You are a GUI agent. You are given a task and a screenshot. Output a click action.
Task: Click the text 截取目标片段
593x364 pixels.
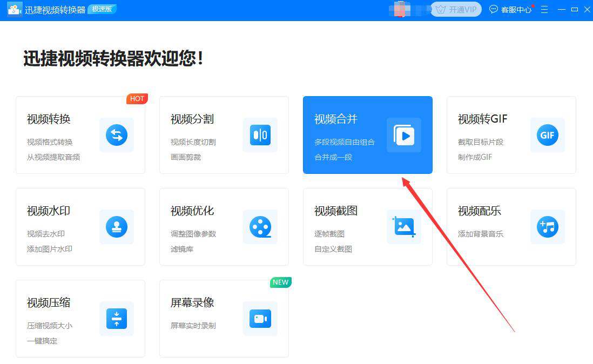pyautogui.click(x=481, y=142)
